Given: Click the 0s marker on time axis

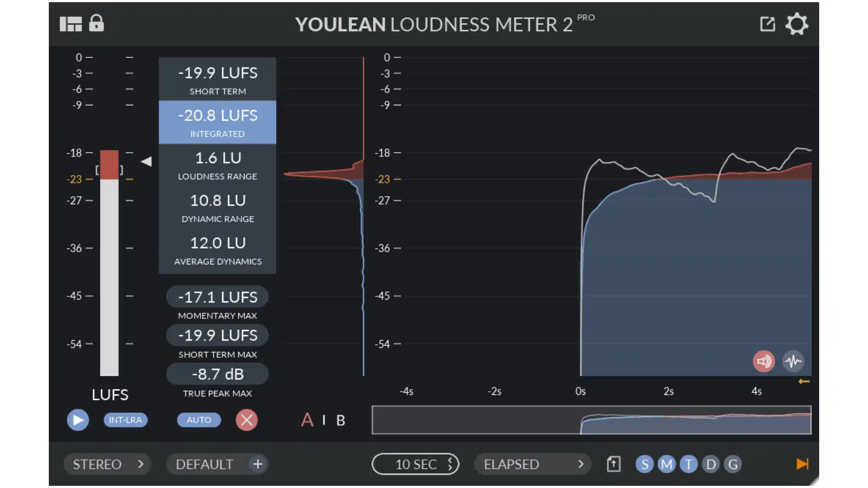Looking at the screenshot, I should [x=580, y=391].
